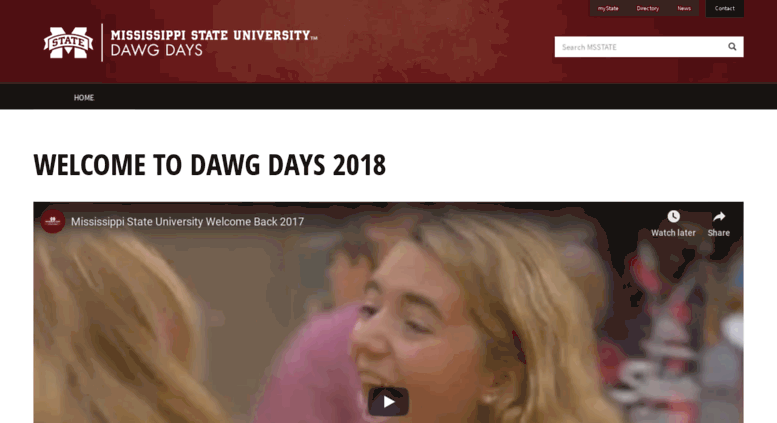This screenshot has width=777, height=423.
Task: Click the Share arrow icon
Action: coord(719,216)
